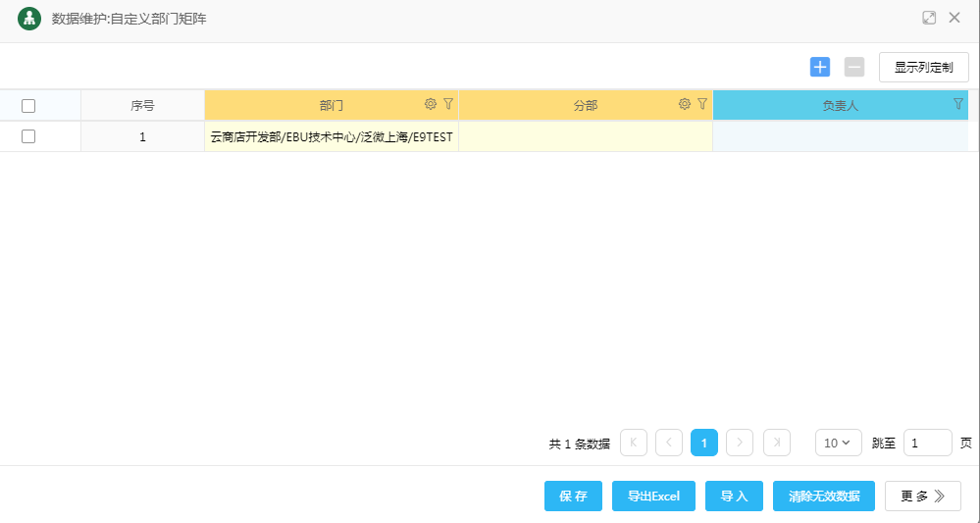980x523 pixels.
Task: Click filter icon in 负责人 column header
Action: [958, 104]
